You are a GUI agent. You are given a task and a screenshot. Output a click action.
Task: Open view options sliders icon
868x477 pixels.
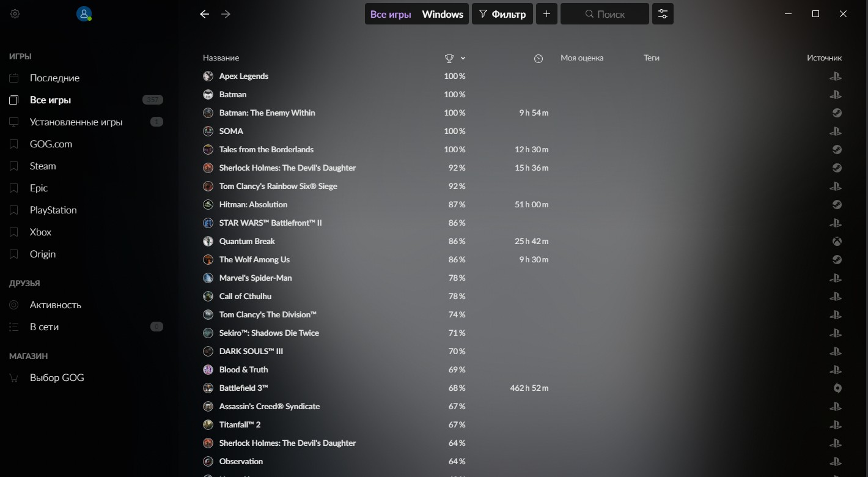[x=663, y=14]
